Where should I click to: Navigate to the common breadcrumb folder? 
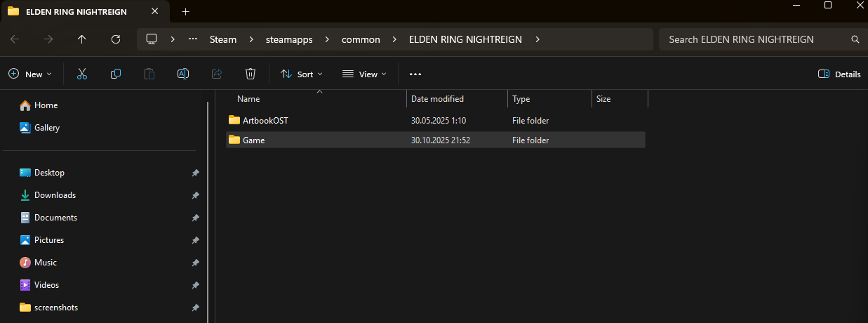point(361,39)
